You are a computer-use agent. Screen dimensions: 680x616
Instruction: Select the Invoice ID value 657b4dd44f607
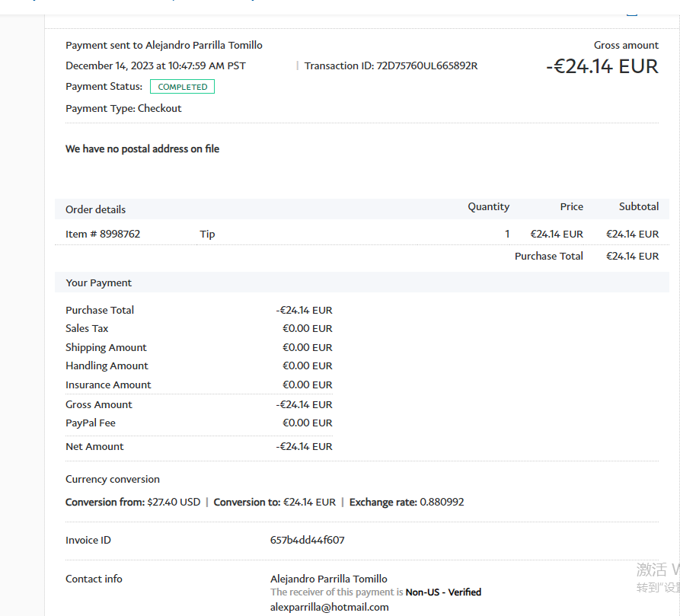point(307,540)
